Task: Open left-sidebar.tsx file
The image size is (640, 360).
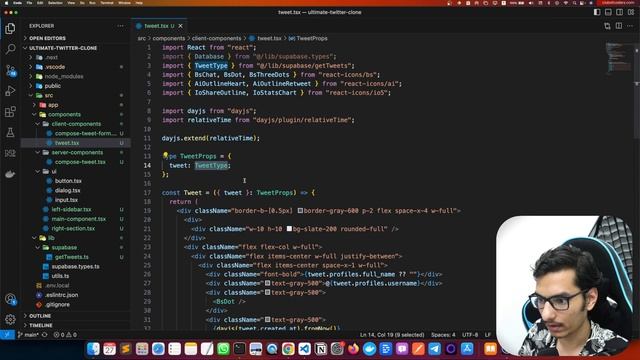Action: coord(76,209)
